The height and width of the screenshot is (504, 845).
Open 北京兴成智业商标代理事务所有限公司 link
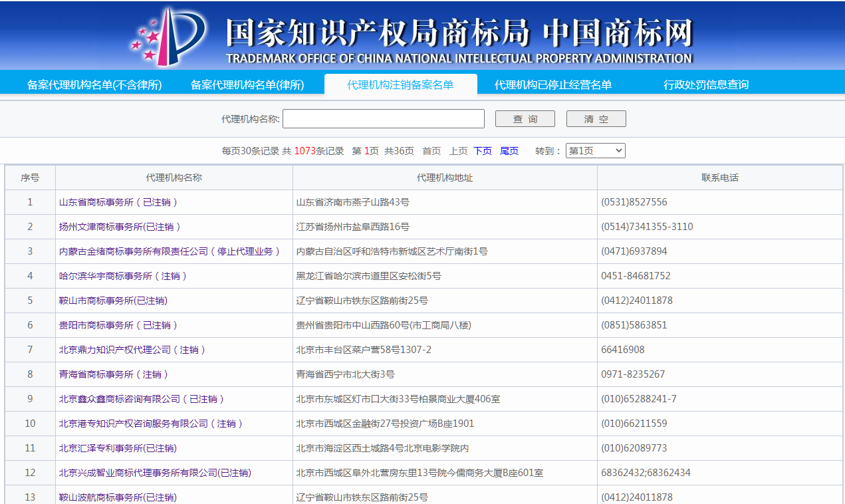[155, 473]
